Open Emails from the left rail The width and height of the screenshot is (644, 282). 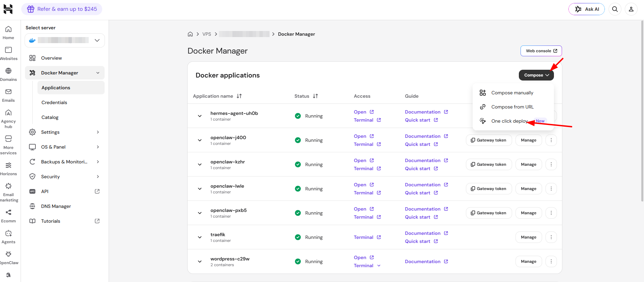tap(8, 95)
